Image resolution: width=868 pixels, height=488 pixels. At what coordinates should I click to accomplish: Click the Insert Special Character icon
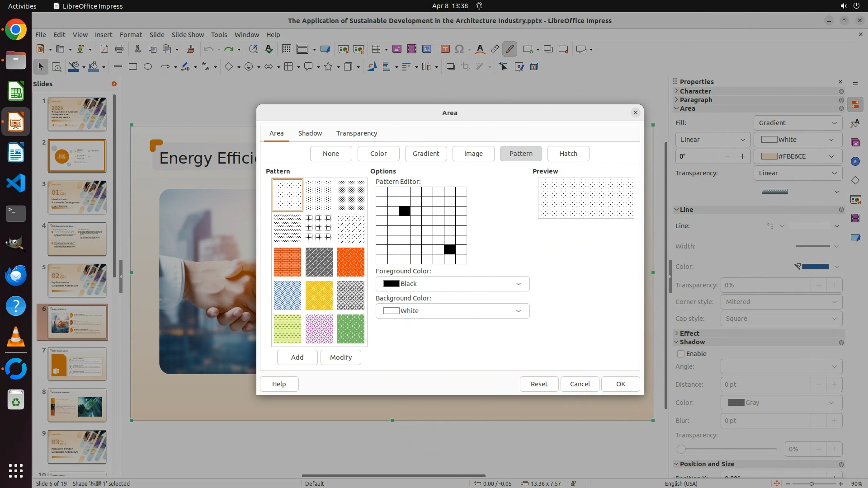click(x=459, y=49)
